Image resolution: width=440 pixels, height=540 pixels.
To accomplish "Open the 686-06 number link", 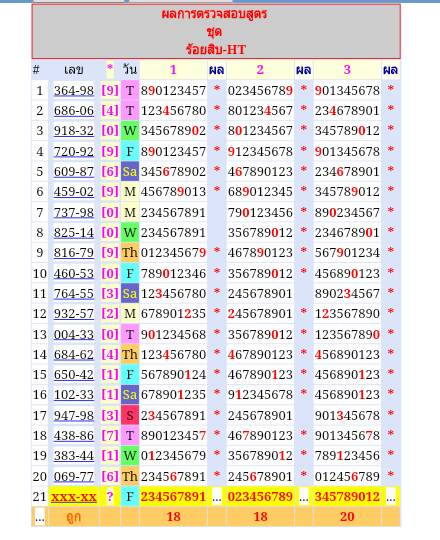I will [x=74, y=111].
